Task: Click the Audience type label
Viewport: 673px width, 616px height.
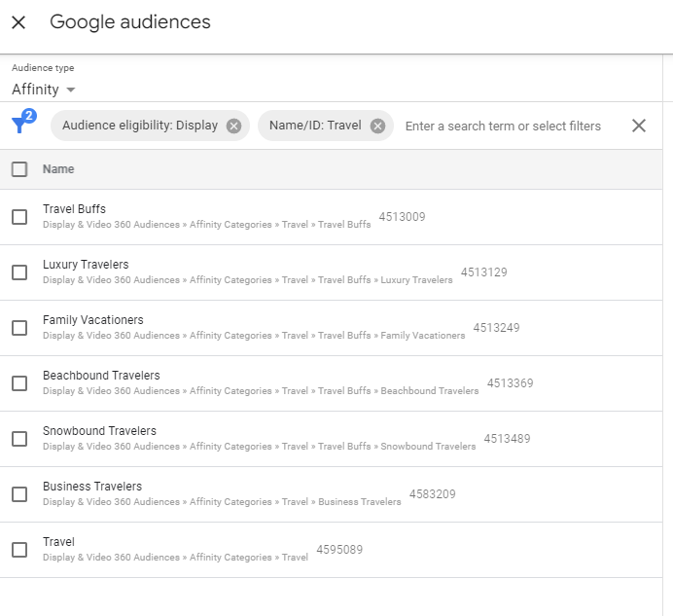Action: [x=43, y=68]
